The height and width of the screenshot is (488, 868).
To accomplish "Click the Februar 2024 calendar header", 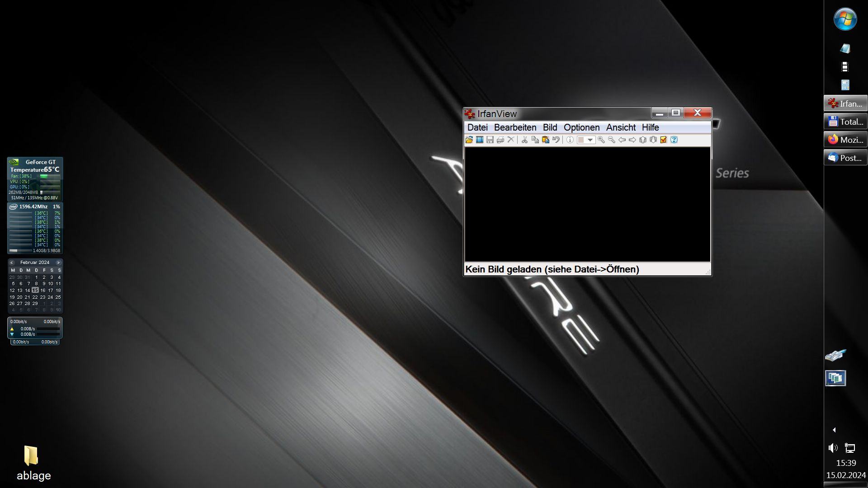I will (35, 263).
